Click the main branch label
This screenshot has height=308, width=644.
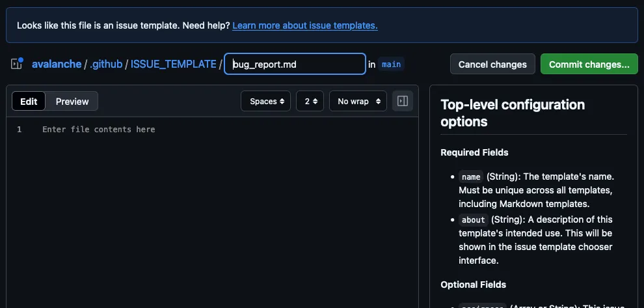[x=391, y=64]
